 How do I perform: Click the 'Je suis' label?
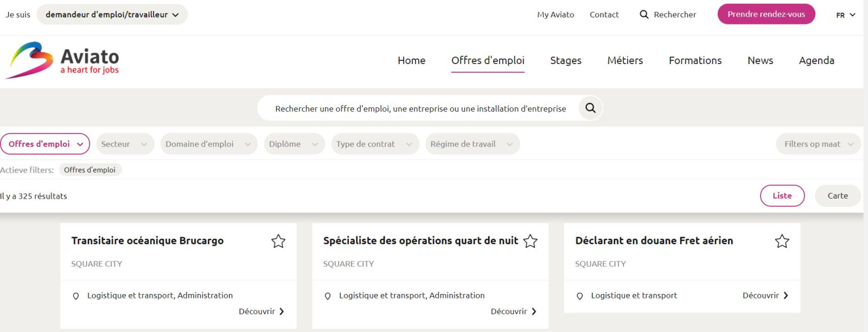point(18,15)
